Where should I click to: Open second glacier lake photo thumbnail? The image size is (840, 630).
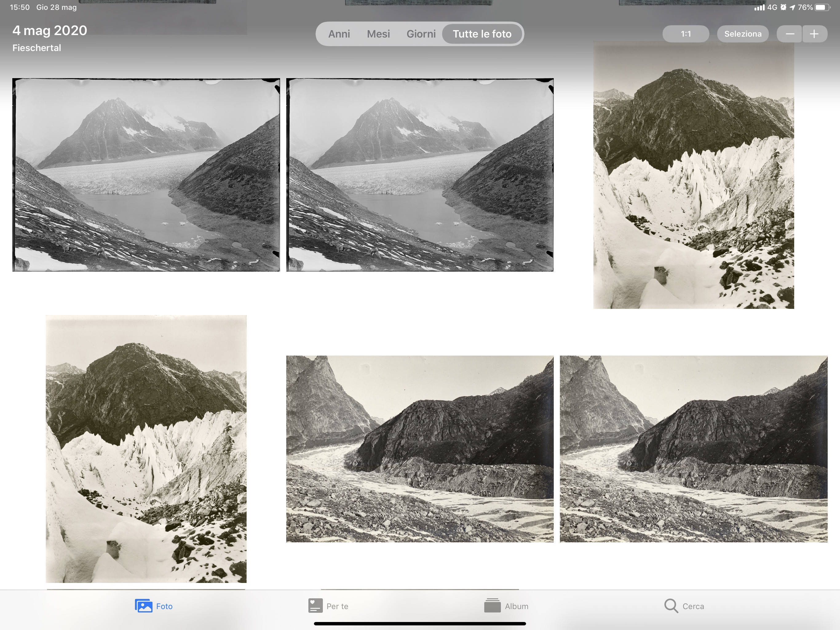tap(420, 175)
